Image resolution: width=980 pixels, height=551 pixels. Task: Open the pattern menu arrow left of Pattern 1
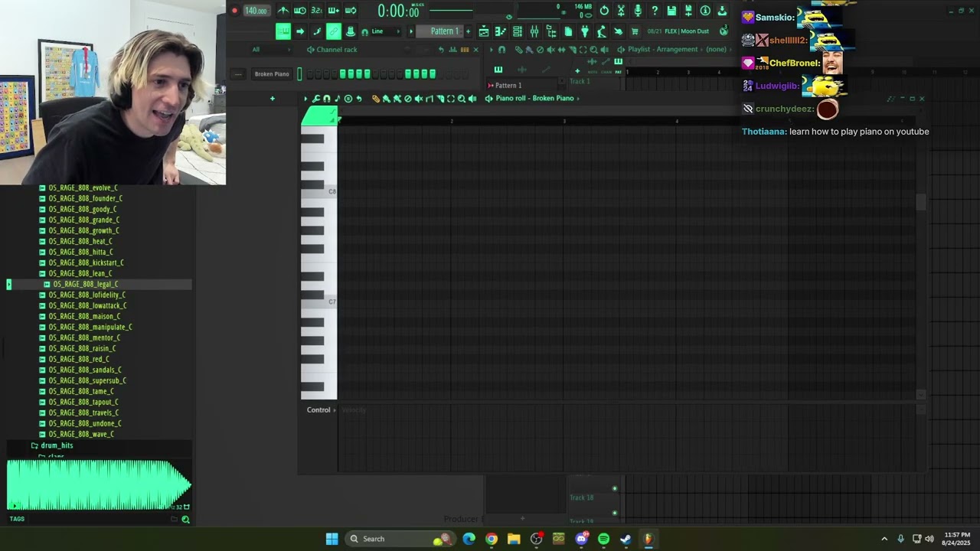[x=410, y=31]
